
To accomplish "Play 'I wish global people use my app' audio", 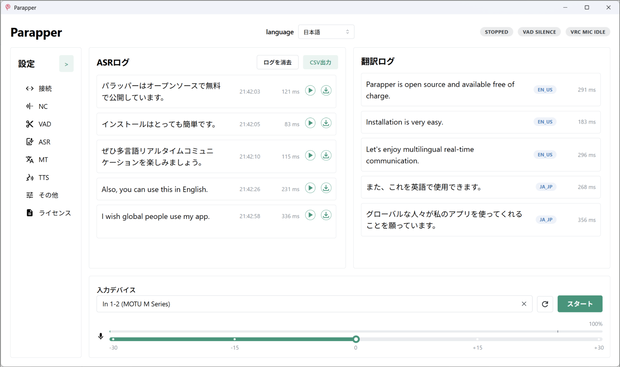I will [310, 215].
